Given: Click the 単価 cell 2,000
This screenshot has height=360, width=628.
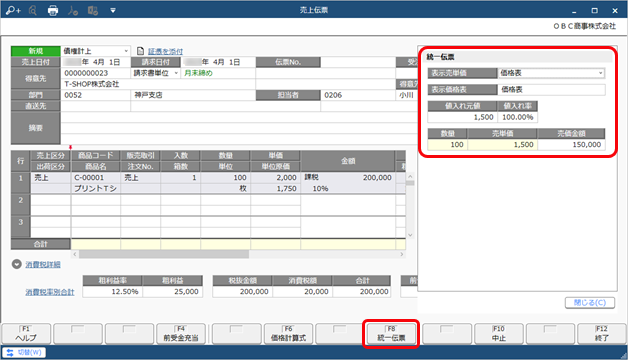Looking at the screenshot, I should point(276,177).
